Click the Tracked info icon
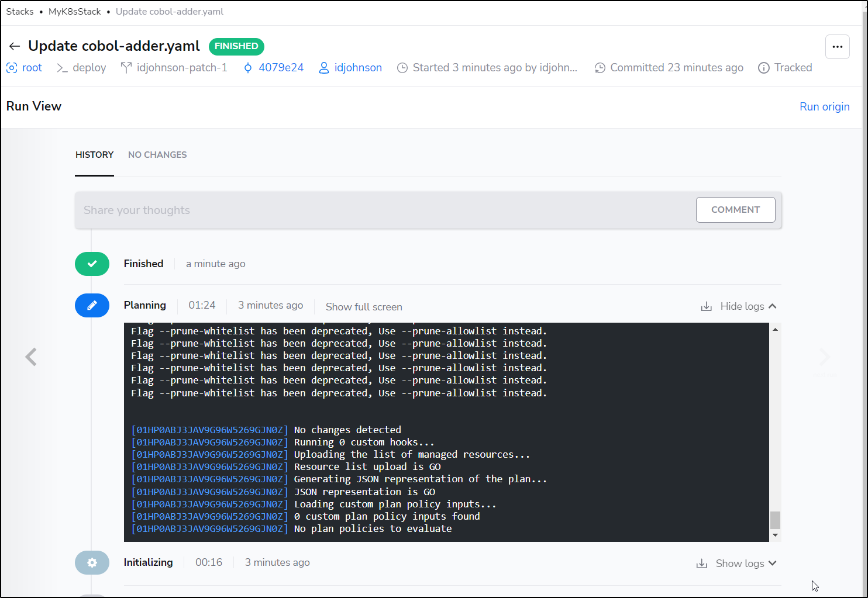The width and height of the screenshot is (868, 598). (763, 68)
